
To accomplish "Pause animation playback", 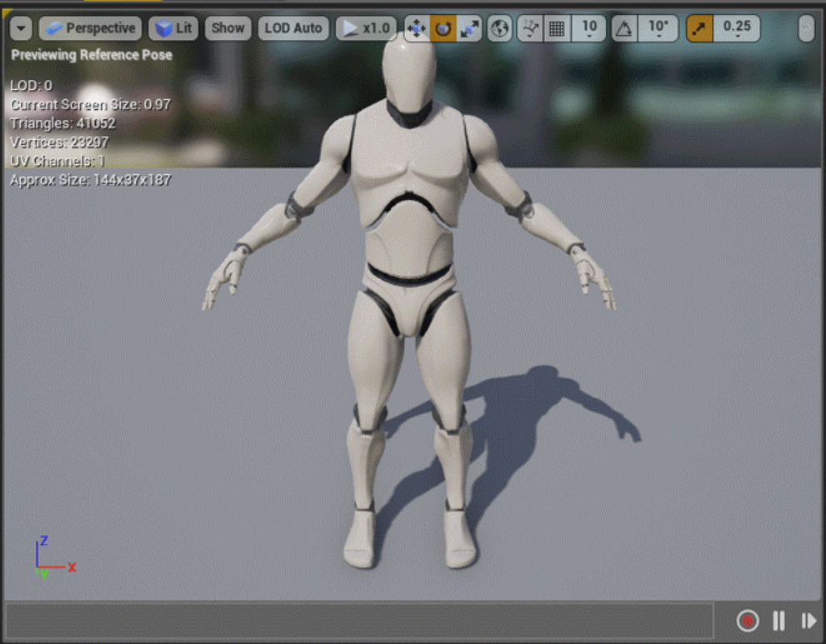I will 778,621.
